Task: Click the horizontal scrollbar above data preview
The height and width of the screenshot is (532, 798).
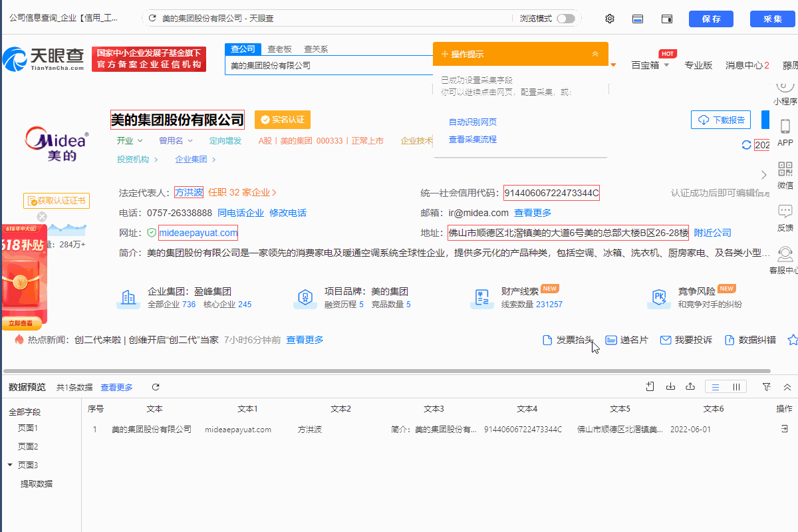Action: [x=387, y=371]
